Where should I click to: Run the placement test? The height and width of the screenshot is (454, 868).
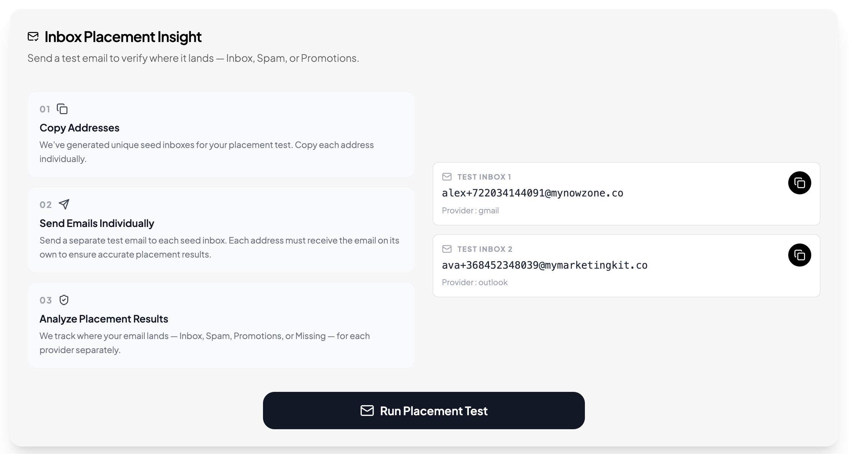coord(424,411)
